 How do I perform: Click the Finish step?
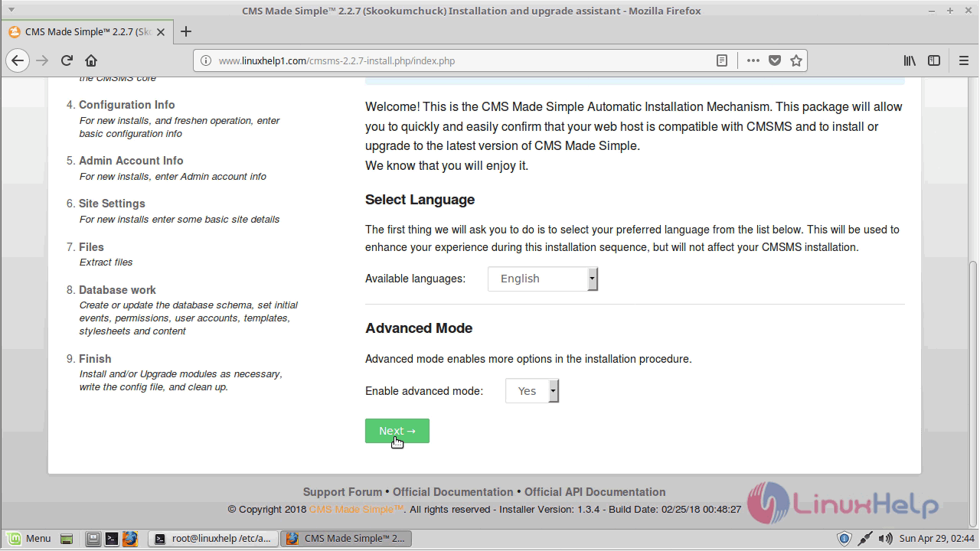[95, 359]
